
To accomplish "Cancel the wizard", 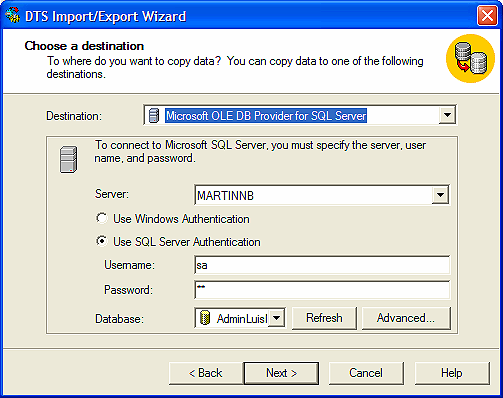I will click(366, 373).
